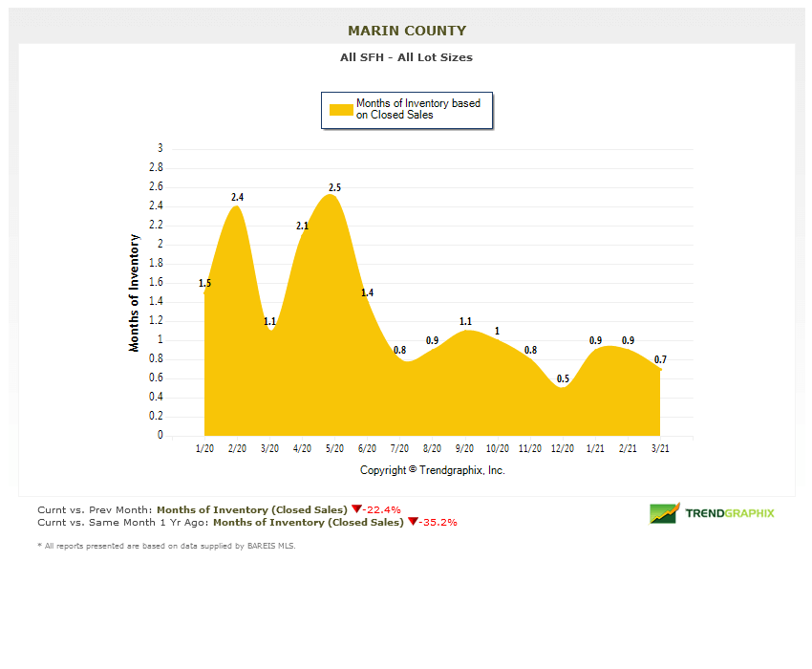Pick the 1.5 data label at 1/20
The width and height of the screenshot is (812, 669).
204,283
